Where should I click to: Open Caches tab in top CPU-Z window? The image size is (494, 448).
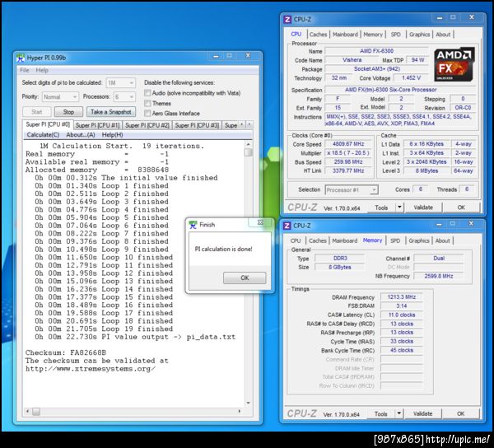pos(318,35)
